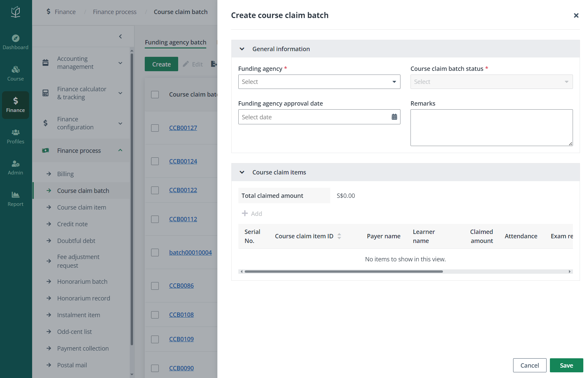Click the sidebar vertical scrollbar thumb
Image resolution: width=588 pixels, height=378 pixels.
coord(132,199)
